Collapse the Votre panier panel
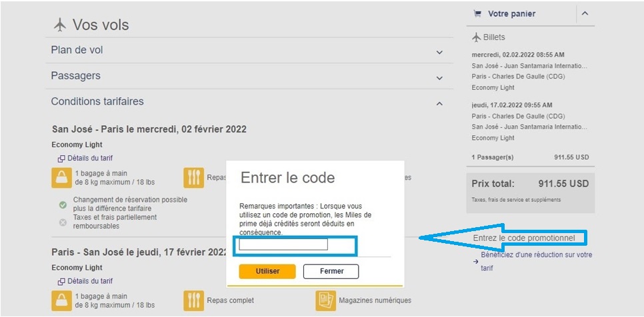The height and width of the screenshot is (317, 644). click(x=585, y=13)
